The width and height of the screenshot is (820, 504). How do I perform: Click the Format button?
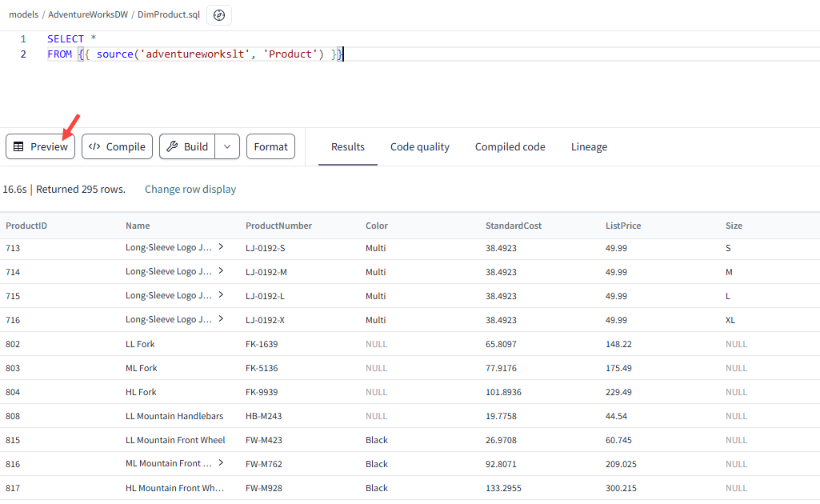[x=271, y=146]
